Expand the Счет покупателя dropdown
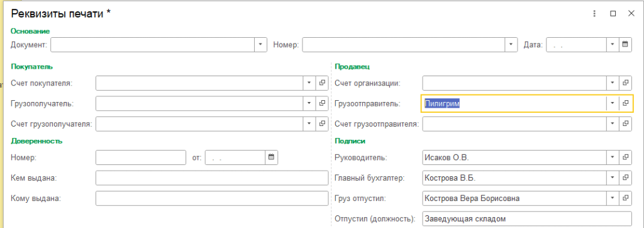644x228 pixels. coord(309,83)
